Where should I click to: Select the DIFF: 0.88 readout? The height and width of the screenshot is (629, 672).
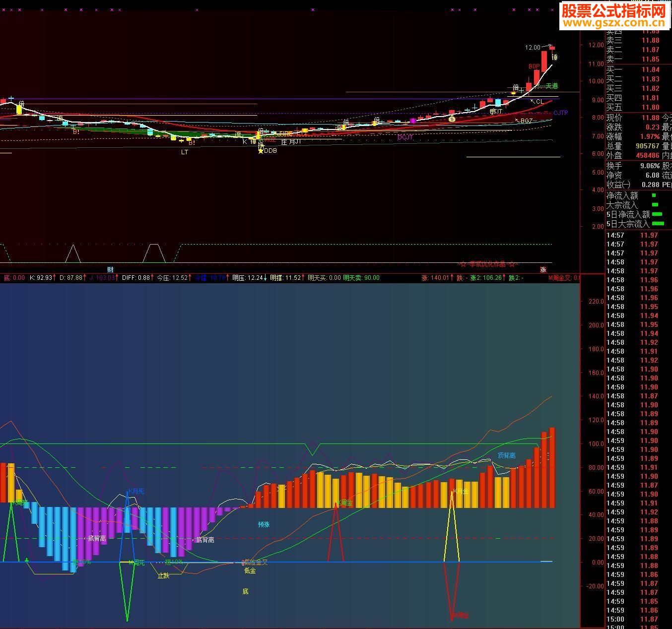(138, 278)
